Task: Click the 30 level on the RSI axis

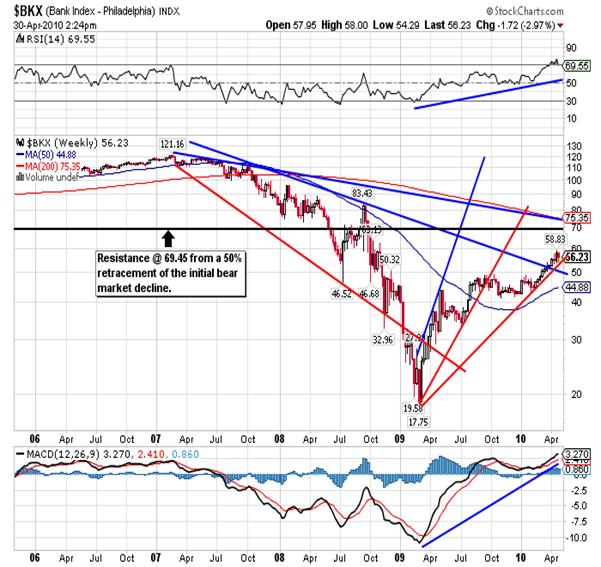Action: 571,101
